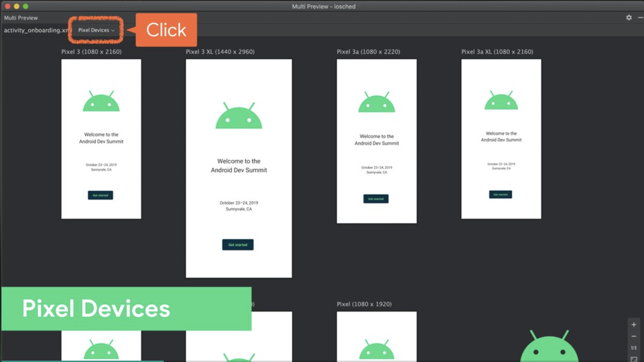Zoom in with the plus icon
The image size is (644, 362).
(634, 325)
